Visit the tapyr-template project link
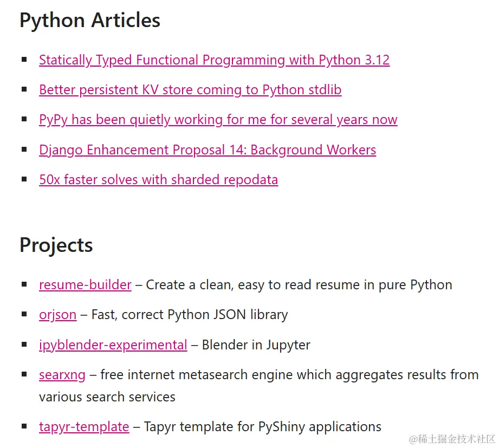 [x=84, y=427]
